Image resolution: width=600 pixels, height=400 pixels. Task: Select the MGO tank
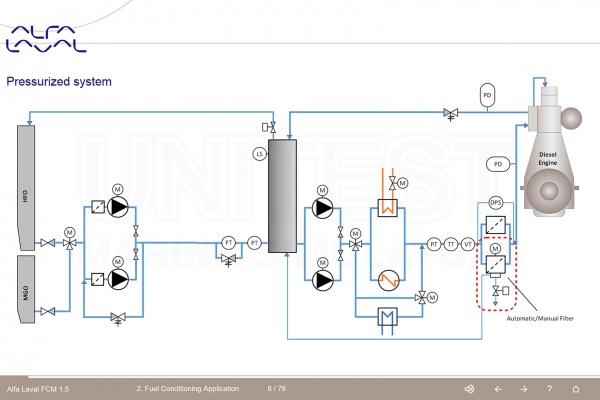[26, 289]
